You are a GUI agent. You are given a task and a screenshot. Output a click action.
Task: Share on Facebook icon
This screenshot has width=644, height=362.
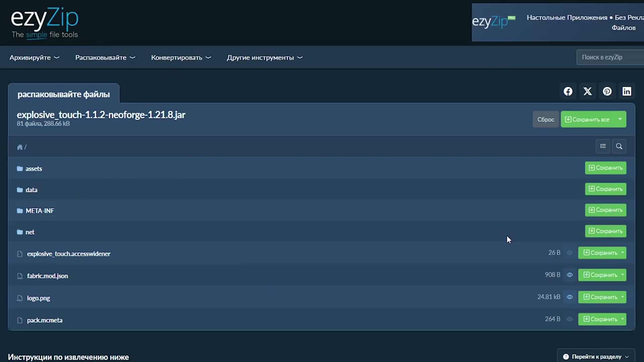pyautogui.click(x=568, y=91)
